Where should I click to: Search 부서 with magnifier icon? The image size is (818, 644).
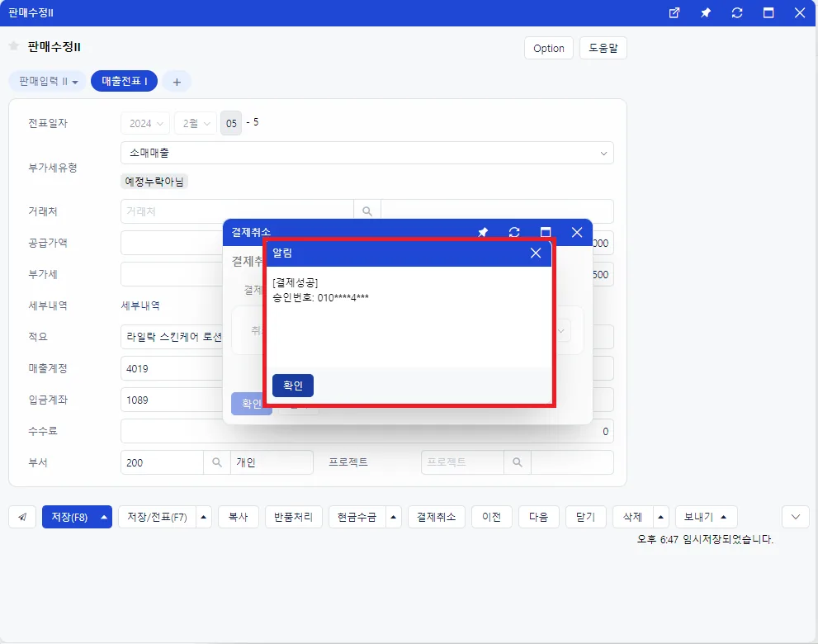217,462
